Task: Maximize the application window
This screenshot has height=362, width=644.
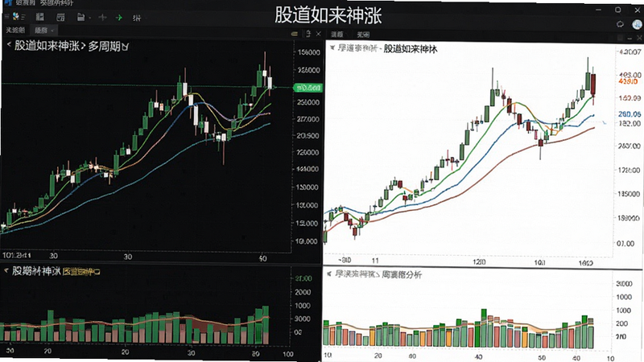Action: [x=617, y=10]
